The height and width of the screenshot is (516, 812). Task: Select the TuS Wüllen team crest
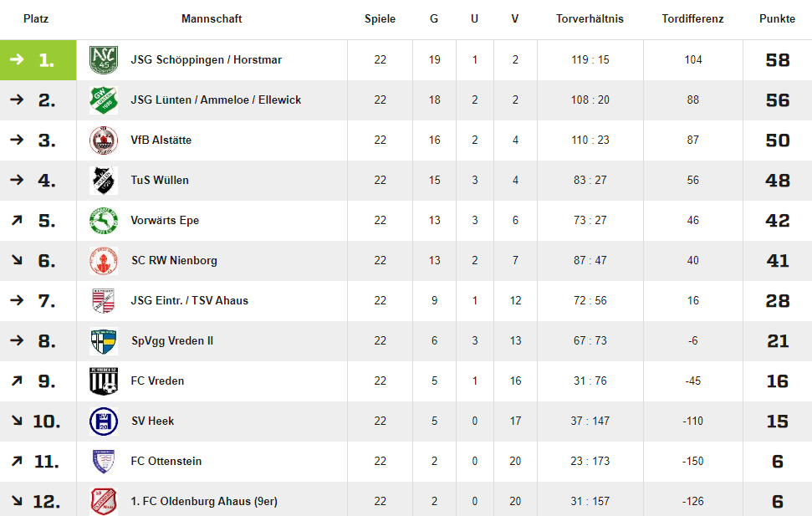(x=104, y=181)
